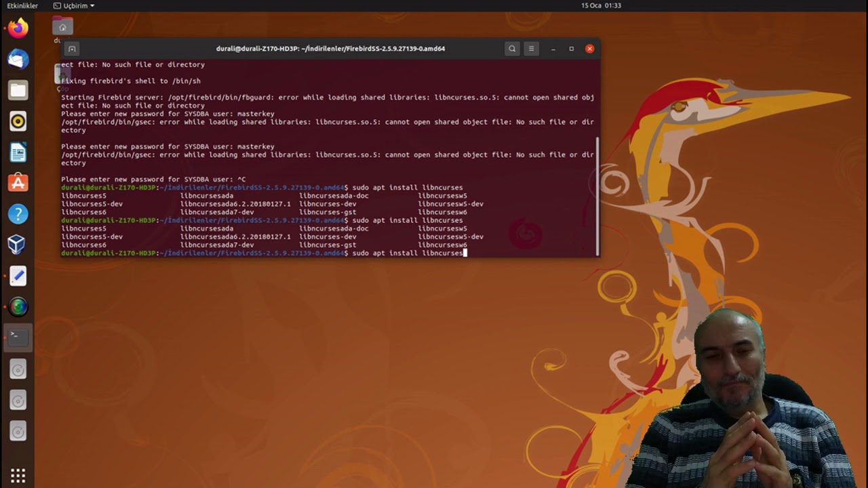Open the dark globe app in the dock
The image size is (868, 488).
point(18,307)
